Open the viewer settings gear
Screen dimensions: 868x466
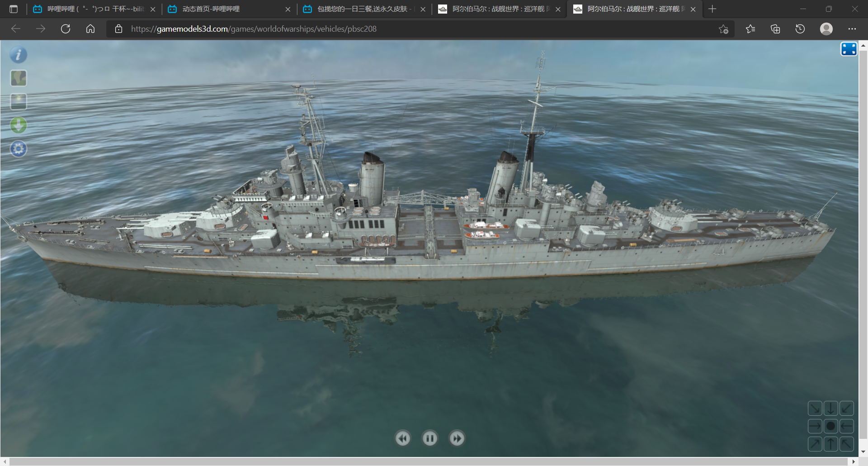pos(19,149)
